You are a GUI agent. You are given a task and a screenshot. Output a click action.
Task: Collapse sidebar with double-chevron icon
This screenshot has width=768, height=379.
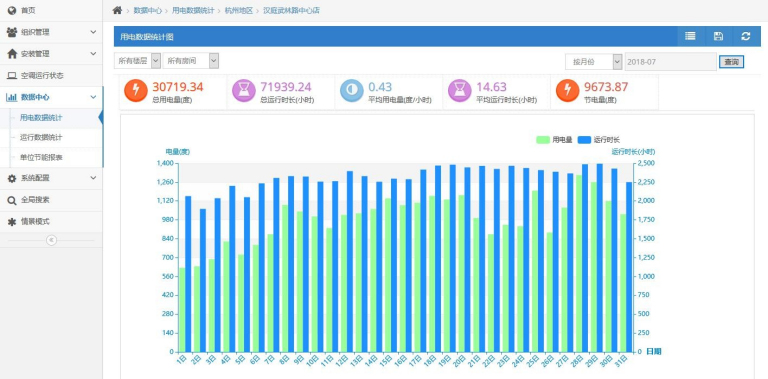(51, 240)
